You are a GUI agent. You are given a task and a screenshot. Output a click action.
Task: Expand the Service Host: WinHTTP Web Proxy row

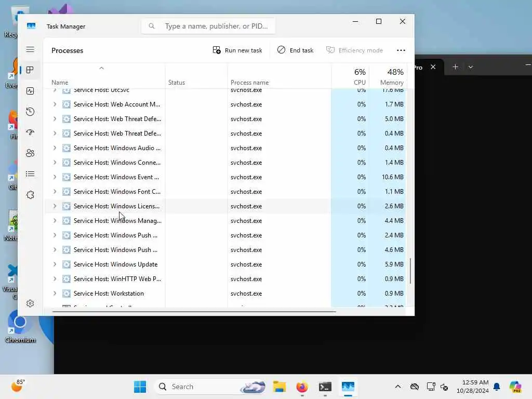(x=55, y=279)
